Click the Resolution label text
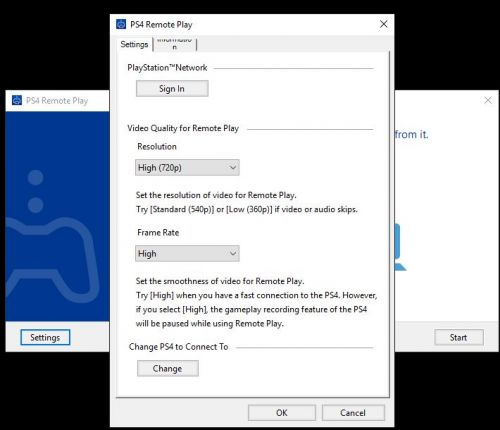This screenshot has height=430, width=500. coord(157,146)
